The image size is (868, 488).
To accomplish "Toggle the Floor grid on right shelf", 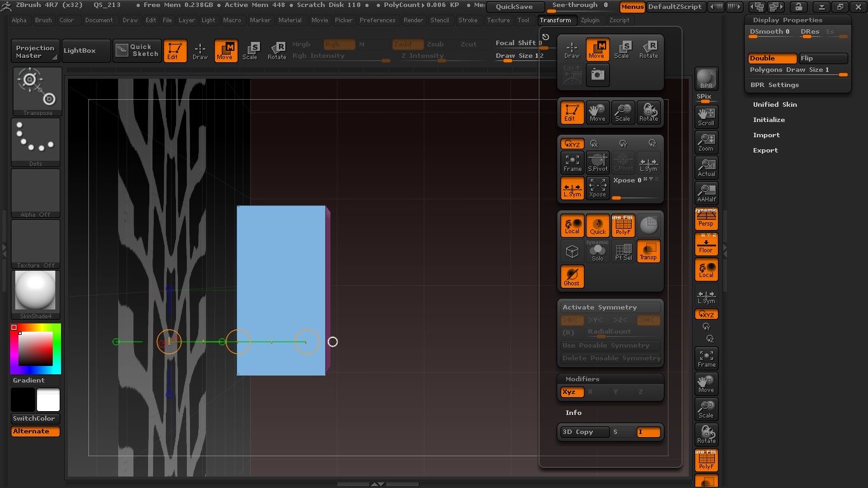I will 707,243.
